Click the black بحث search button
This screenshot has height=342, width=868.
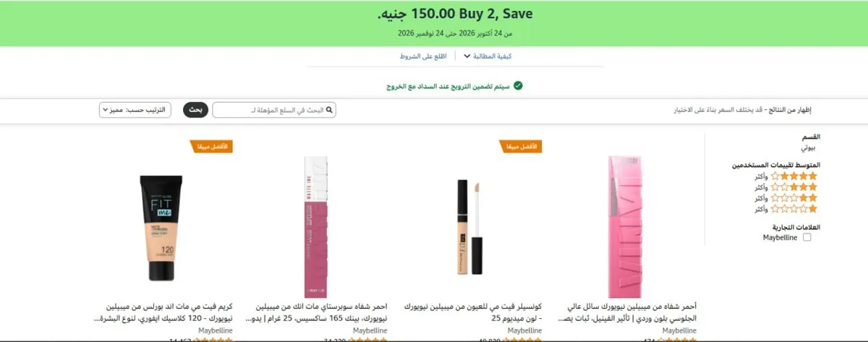195,110
